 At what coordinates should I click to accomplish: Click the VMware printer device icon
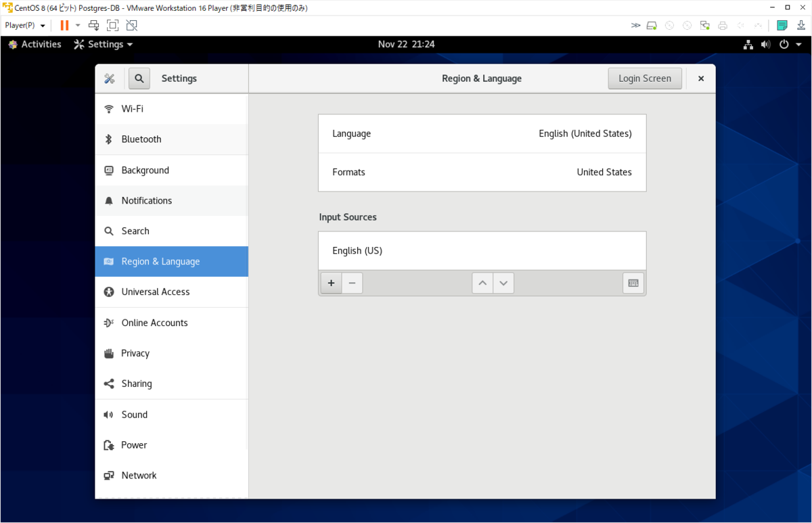click(722, 26)
